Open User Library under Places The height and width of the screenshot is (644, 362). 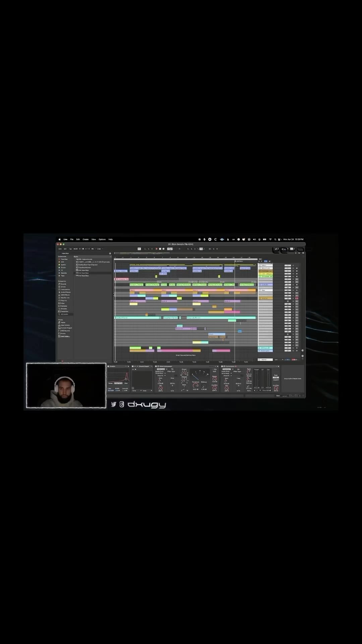point(64,325)
